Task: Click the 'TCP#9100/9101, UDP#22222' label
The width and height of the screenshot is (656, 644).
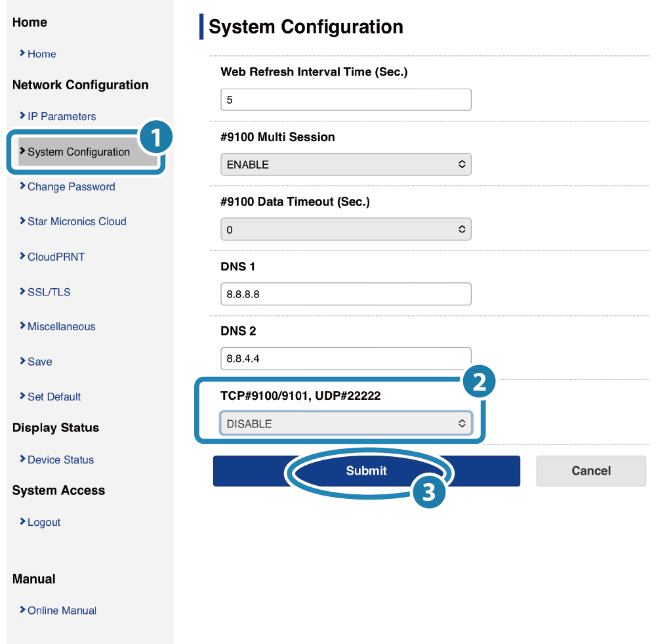Action: 300,396
